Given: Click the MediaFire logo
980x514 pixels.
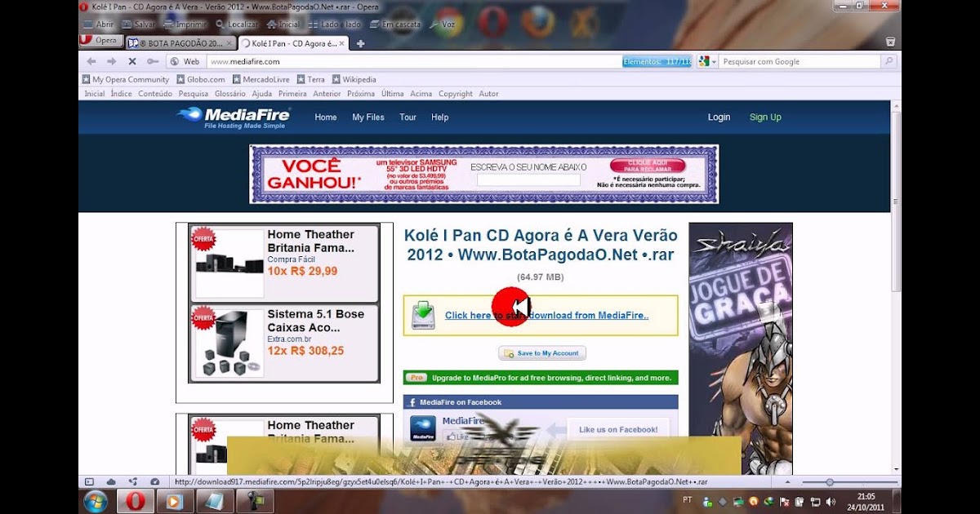Looking at the screenshot, I should click(x=232, y=117).
